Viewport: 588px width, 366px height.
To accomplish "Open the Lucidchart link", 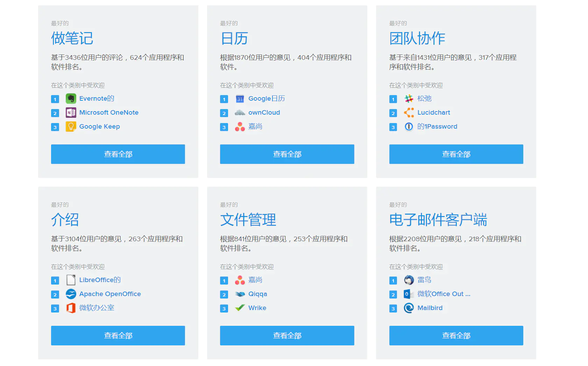I will click(x=434, y=113).
